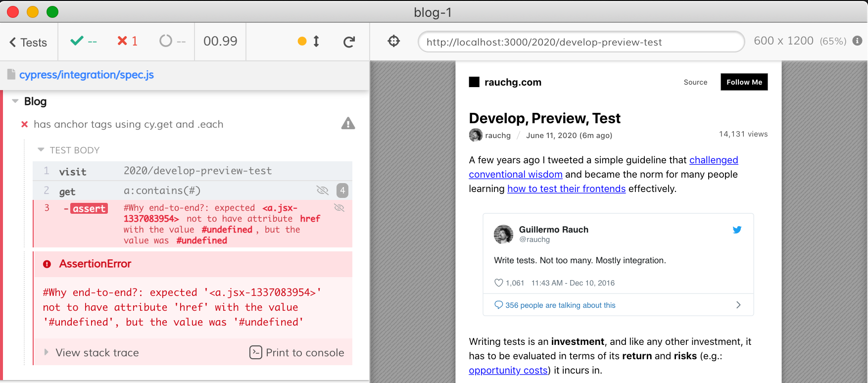Image resolution: width=868 pixels, height=383 pixels.
Task: Click the chevron arrow in tweet footer
Action: (738, 305)
